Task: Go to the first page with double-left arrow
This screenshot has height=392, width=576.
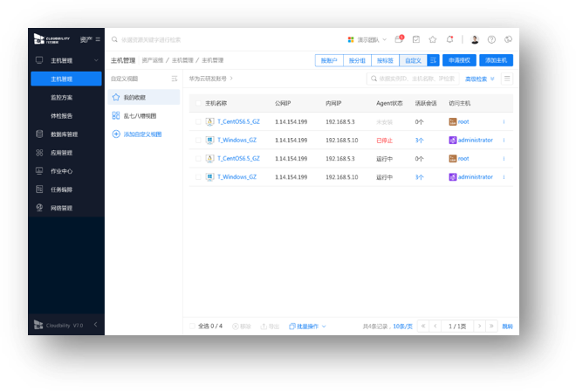Action: coord(423,326)
